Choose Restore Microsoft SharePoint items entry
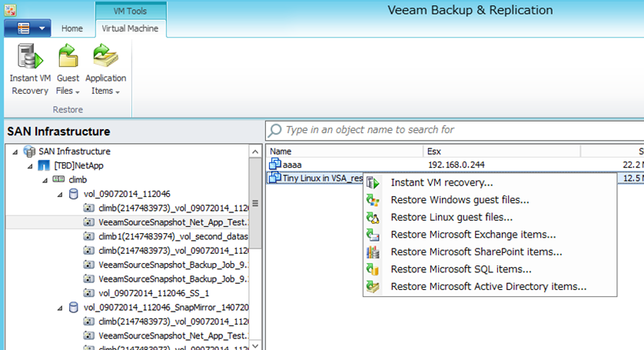Viewport: 644px width, 350px height. tap(490, 252)
